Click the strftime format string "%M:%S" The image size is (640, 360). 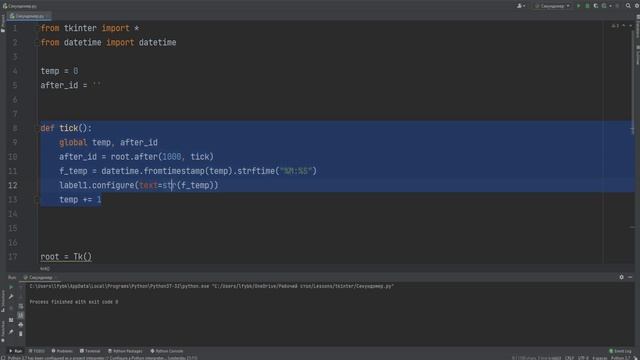[x=296, y=171]
